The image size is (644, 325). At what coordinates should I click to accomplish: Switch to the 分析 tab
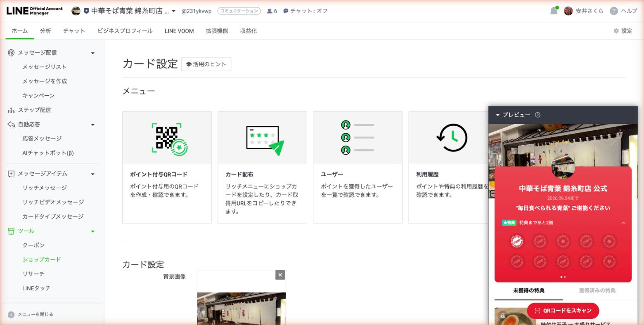click(x=45, y=31)
